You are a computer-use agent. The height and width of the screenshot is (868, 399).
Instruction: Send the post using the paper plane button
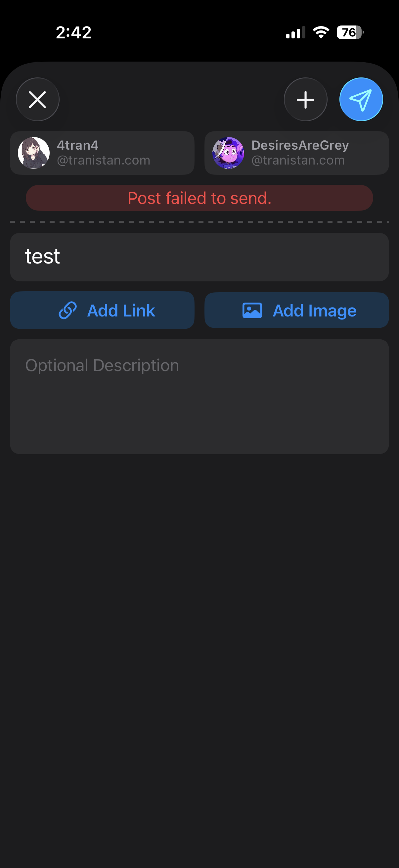361,100
